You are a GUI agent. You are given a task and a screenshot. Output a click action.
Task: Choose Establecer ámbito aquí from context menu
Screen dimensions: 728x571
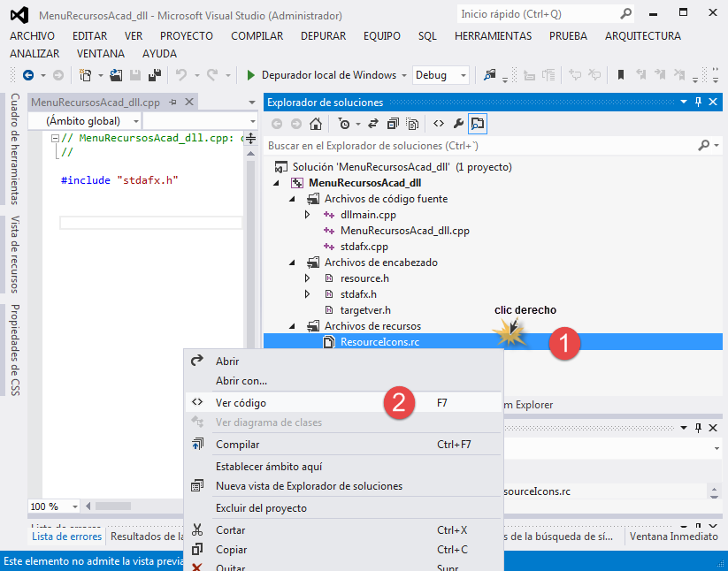pos(343,467)
